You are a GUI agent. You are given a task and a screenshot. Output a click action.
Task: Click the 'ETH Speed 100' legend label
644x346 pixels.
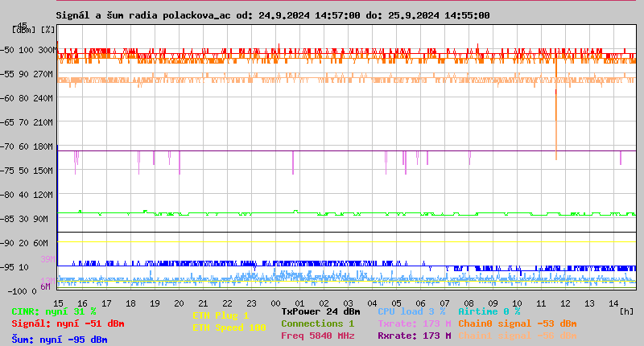[x=229, y=328]
